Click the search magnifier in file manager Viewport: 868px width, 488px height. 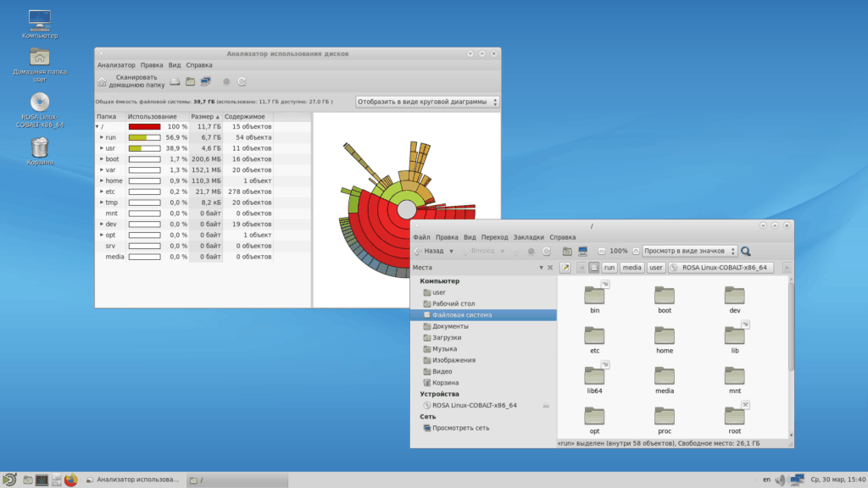(746, 251)
